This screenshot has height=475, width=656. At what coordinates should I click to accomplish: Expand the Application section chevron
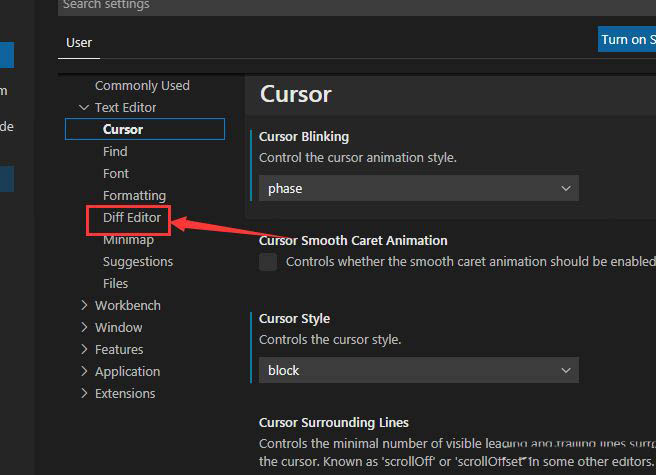coord(84,372)
